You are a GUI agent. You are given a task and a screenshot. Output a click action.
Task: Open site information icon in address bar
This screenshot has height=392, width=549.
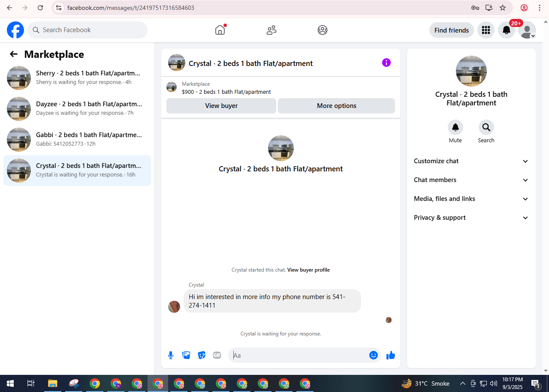59,8
